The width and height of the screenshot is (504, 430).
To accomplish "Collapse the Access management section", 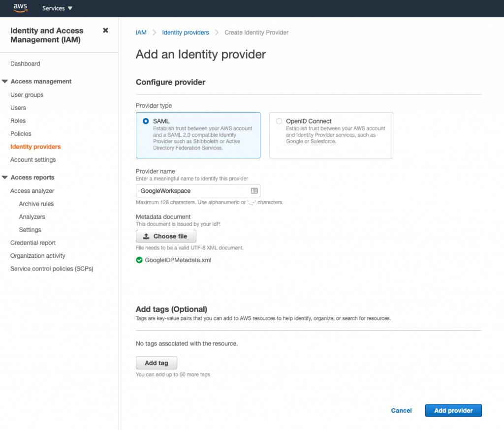I will click(x=5, y=81).
